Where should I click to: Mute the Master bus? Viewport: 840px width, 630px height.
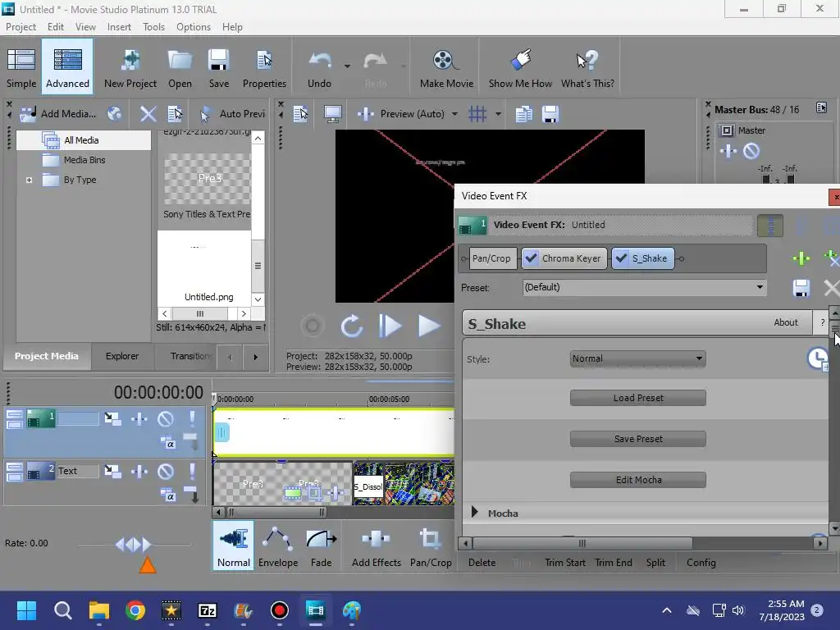pyautogui.click(x=751, y=151)
